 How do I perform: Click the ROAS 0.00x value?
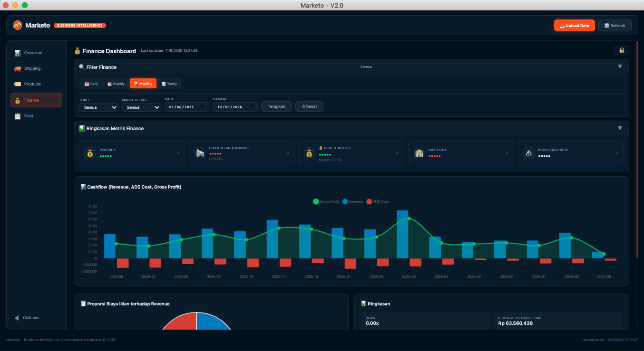point(372,323)
